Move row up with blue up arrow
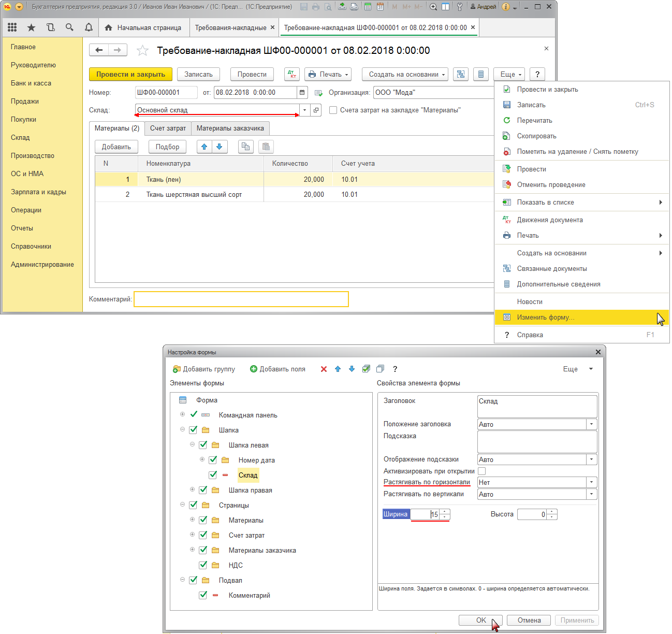The image size is (672, 634). pos(204,147)
